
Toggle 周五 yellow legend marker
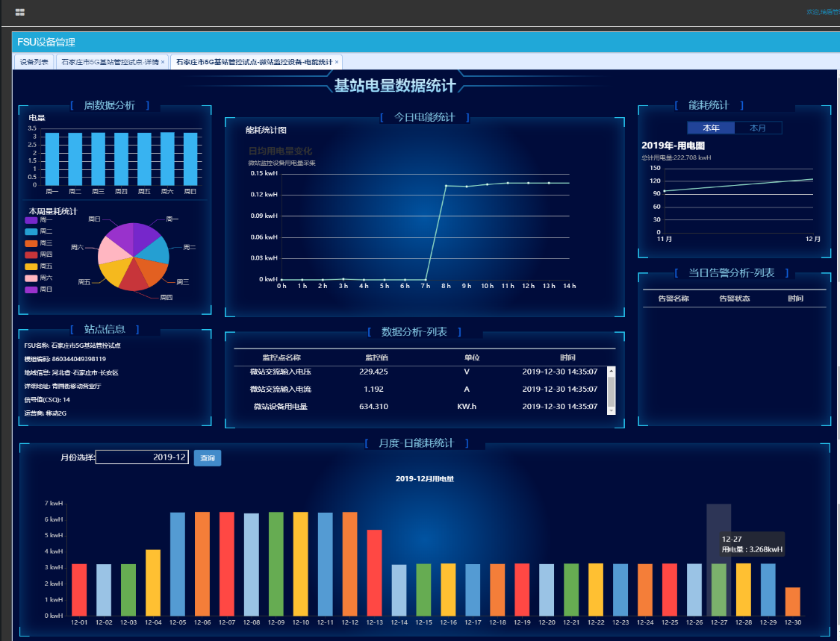pyautogui.click(x=31, y=266)
